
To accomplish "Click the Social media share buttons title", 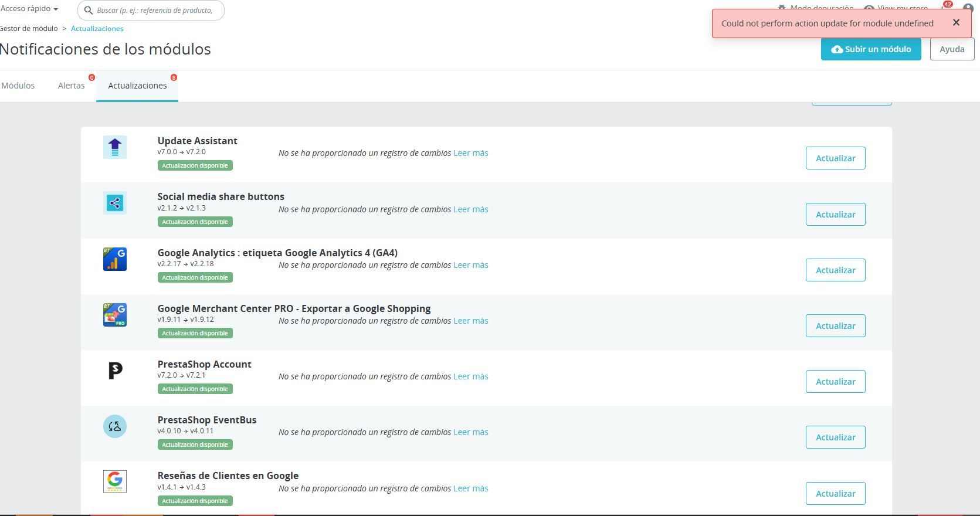I will click(x=221, y=196).
